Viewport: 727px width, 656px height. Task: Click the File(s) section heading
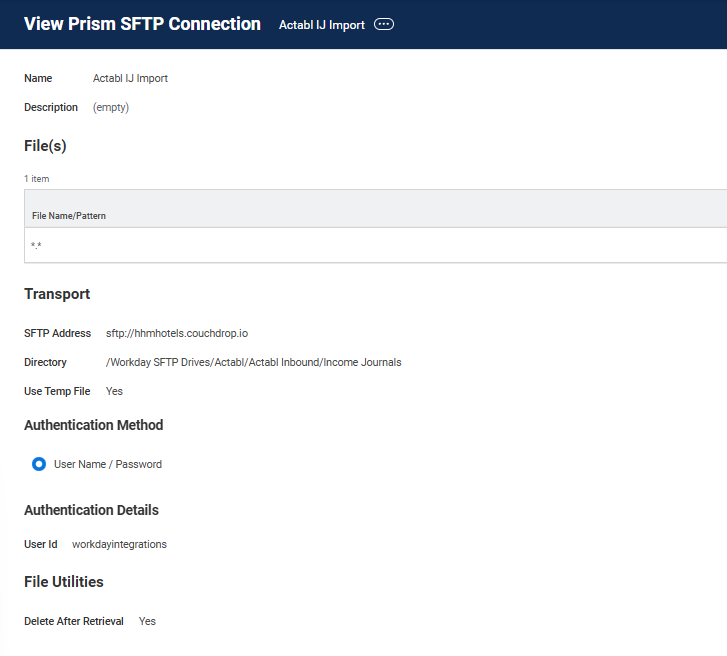[45, 146]
